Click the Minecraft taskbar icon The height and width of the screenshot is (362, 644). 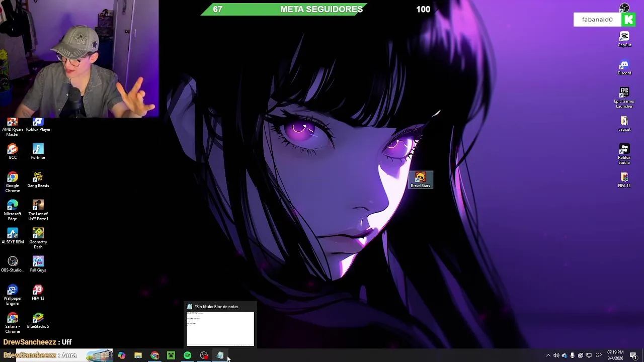(x=171, y=355)
